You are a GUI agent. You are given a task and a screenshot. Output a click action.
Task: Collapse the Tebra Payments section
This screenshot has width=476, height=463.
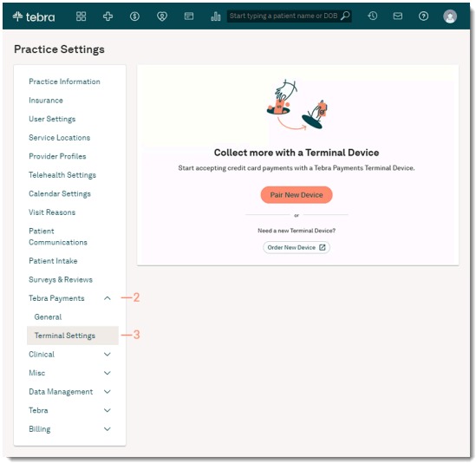108,298
